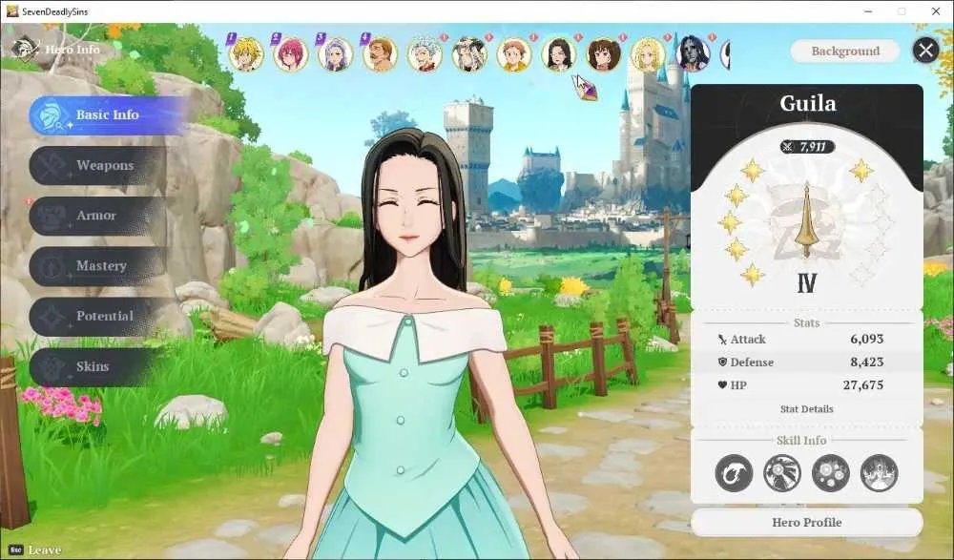Select the blond spiky-haired hero portrait

[x=246, y=54]
